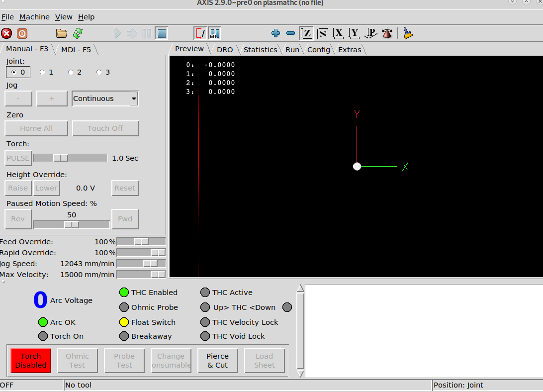Click the Pierce & Cut button
Viewport: 543px width, 392px height.
coord(217,361)
